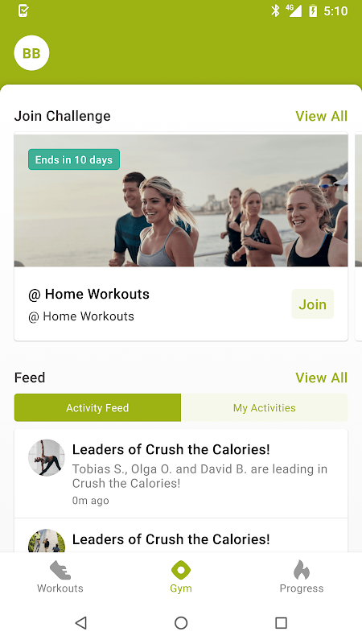Select the Gym location icon
Screen dimensions: 362x644
coord(181,570)
